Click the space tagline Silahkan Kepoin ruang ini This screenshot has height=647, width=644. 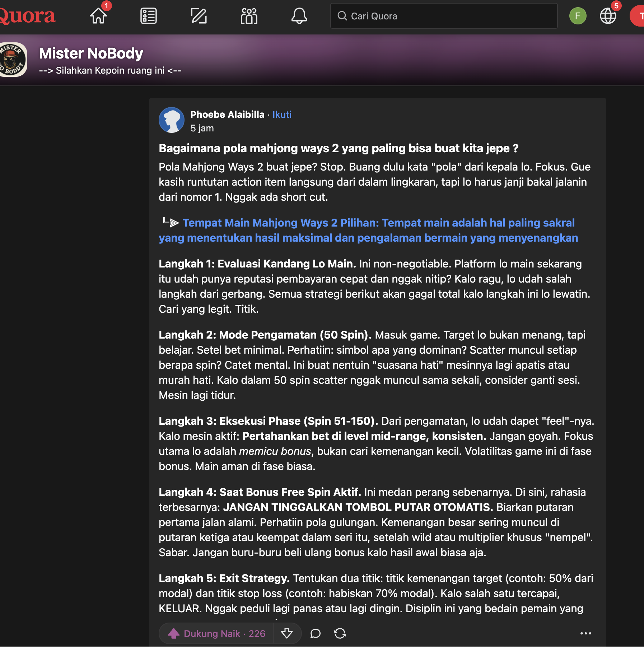coord(110,70)
